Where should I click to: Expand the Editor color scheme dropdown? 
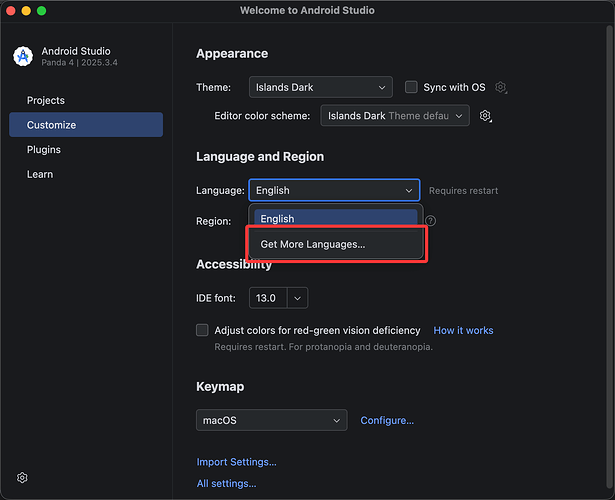click(x=395, y=116)
